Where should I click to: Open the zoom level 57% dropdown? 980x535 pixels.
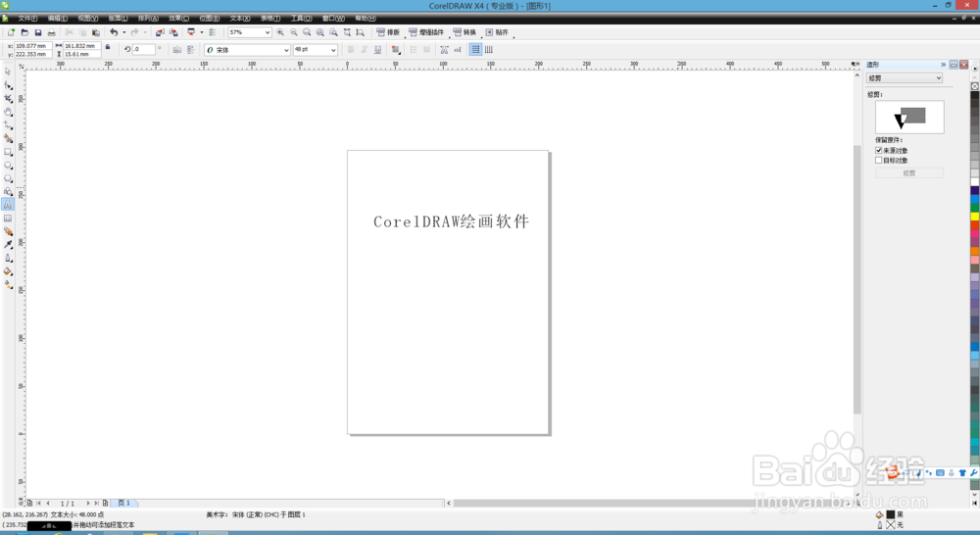pos(268,32)
